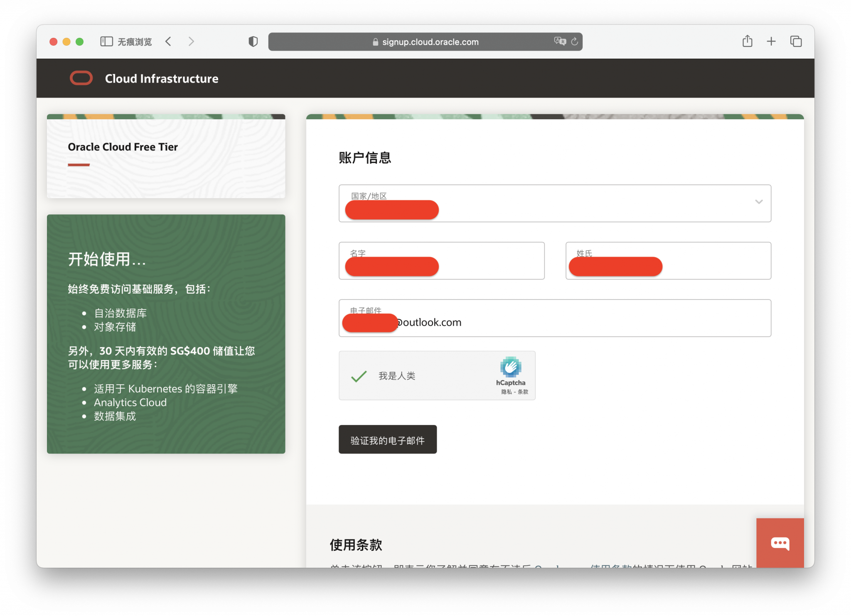Screen dimensions: 851x616
Task: Open a new tab with plus
Action: [x=771, y=42]
